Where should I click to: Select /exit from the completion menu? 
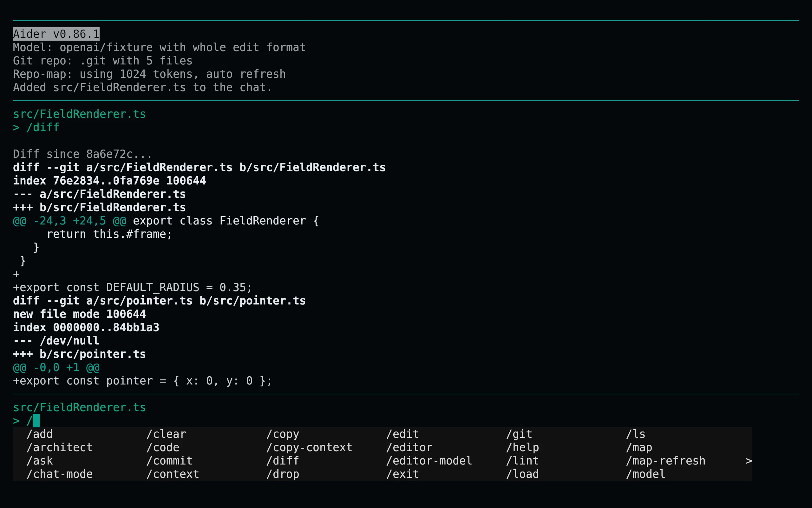[x=403, y=474]
